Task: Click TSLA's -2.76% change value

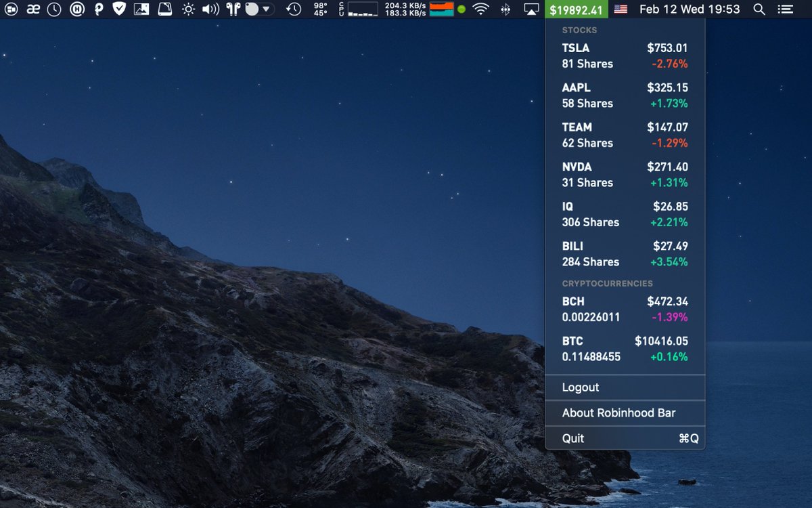Action: (670, 64)
